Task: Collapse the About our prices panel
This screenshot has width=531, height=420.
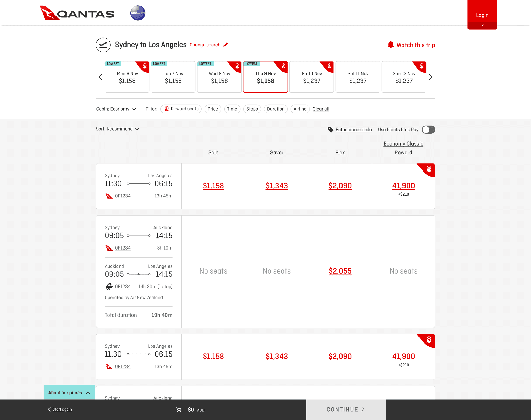Action: point(69,392)
